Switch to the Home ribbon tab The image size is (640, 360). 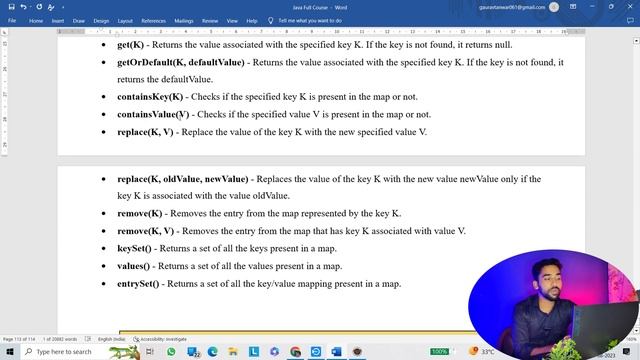coord(36,21)
